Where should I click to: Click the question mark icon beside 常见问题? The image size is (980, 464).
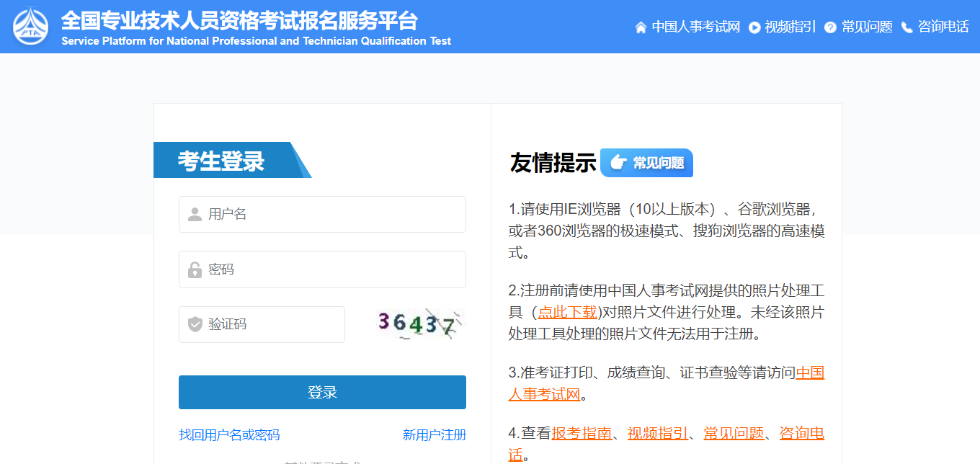[x=830, y=27]
